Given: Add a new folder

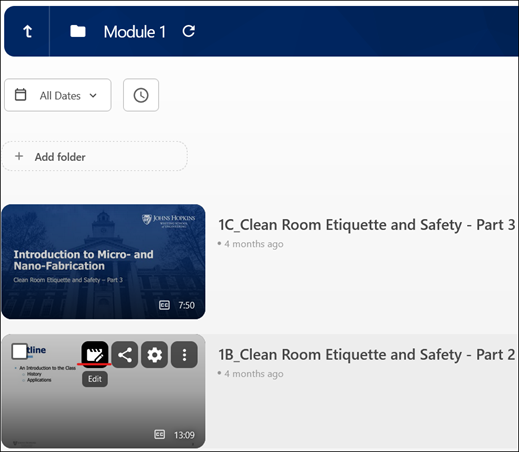Looking at the screenshot, I should click(x=95, y=156).
